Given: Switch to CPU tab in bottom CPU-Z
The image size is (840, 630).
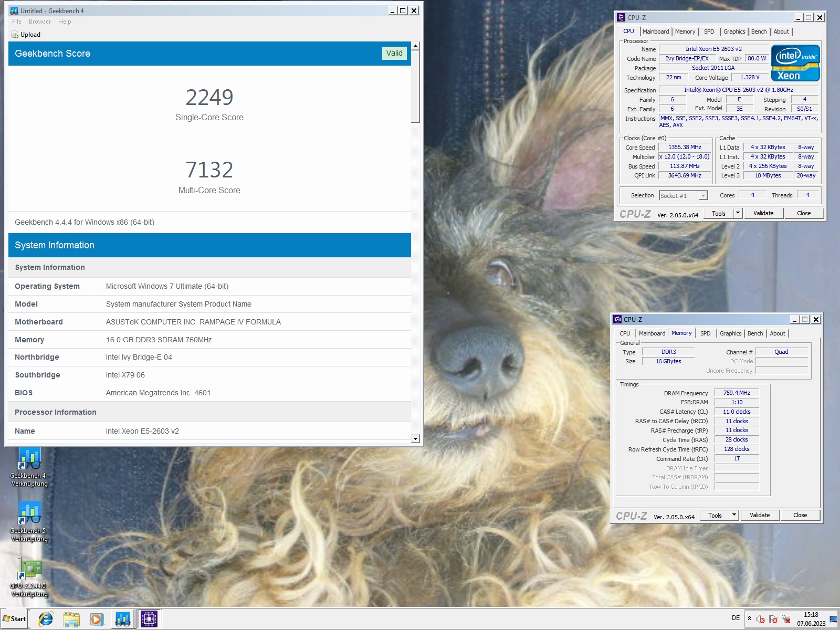Looking at the screenshot, I should [625, 333].
